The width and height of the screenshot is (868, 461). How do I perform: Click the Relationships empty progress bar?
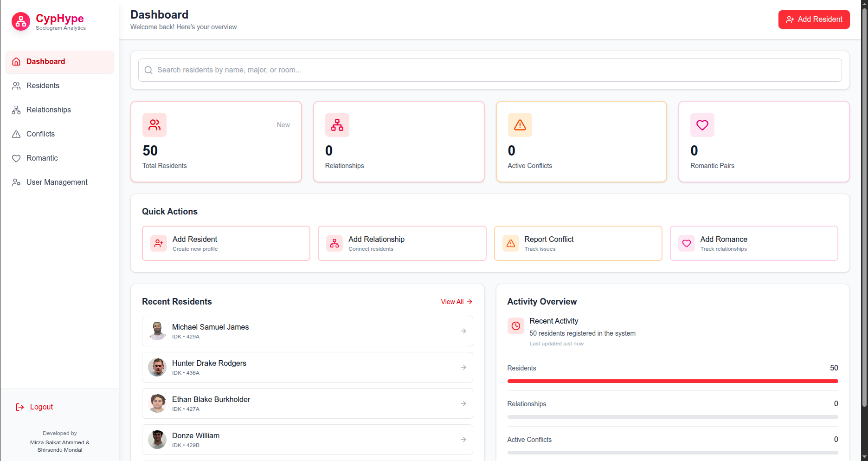[673, 417]
